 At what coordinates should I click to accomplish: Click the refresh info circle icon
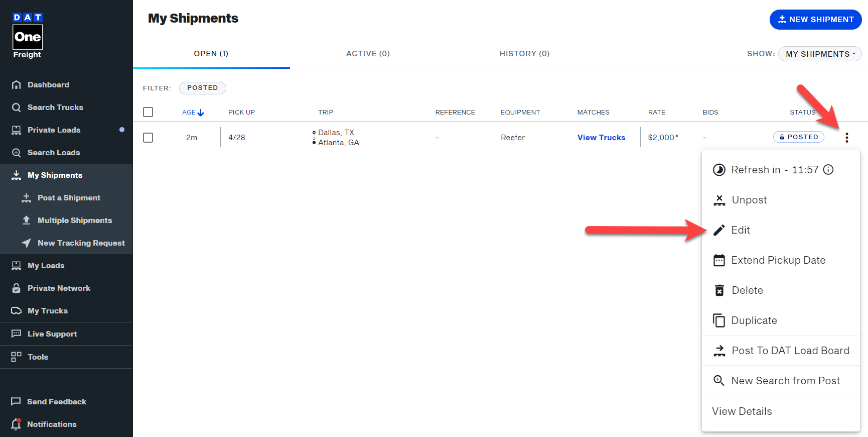tap(828, 170)
